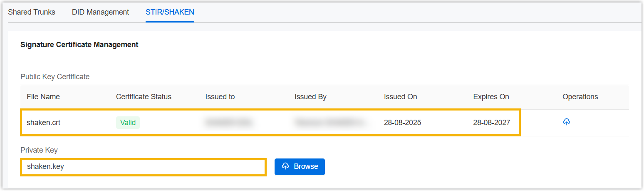Click the upload certificate icon in Operations
The image size is (644, 191).
pos(566,122)
